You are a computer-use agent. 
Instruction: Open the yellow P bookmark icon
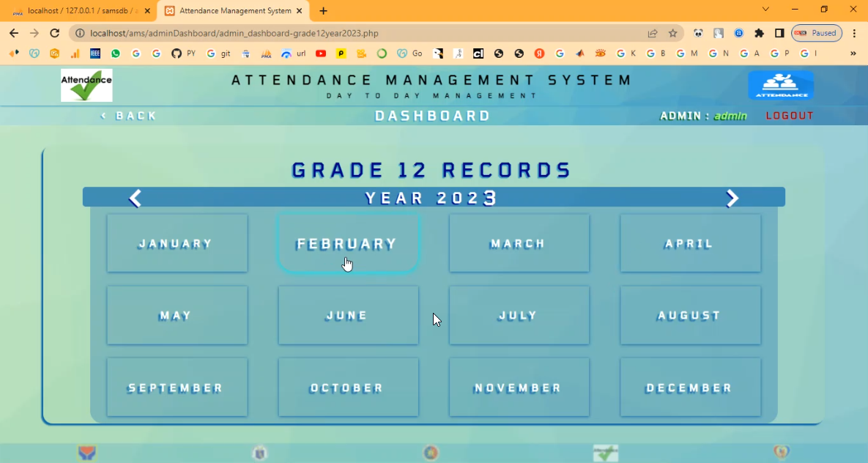[341, 53]
